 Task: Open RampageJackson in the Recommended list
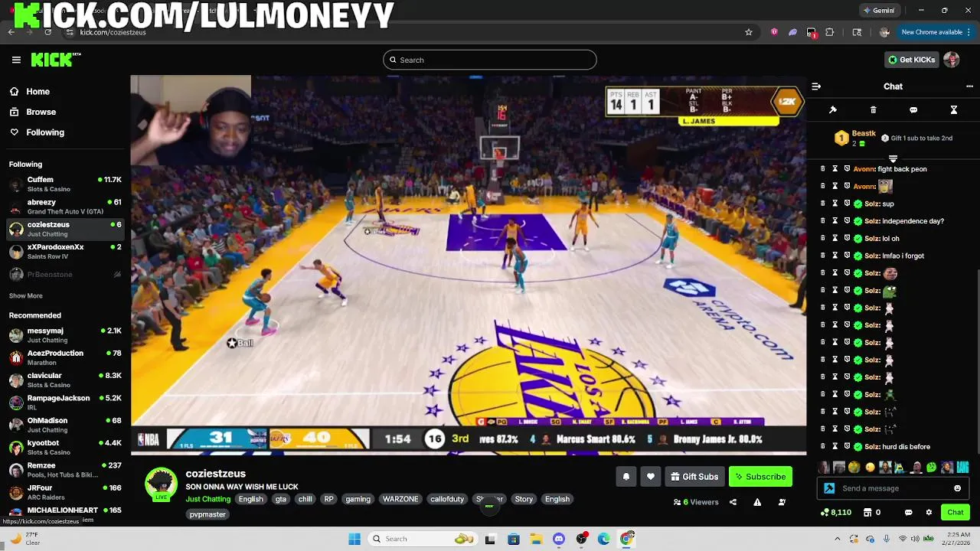coord(65,403)
